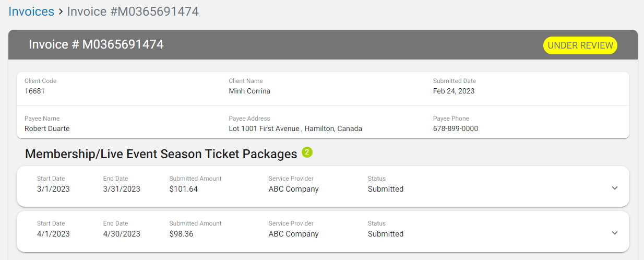Click the $101.64 submitted amount
This screenshot has height=260, width=644.
point(183,189)
